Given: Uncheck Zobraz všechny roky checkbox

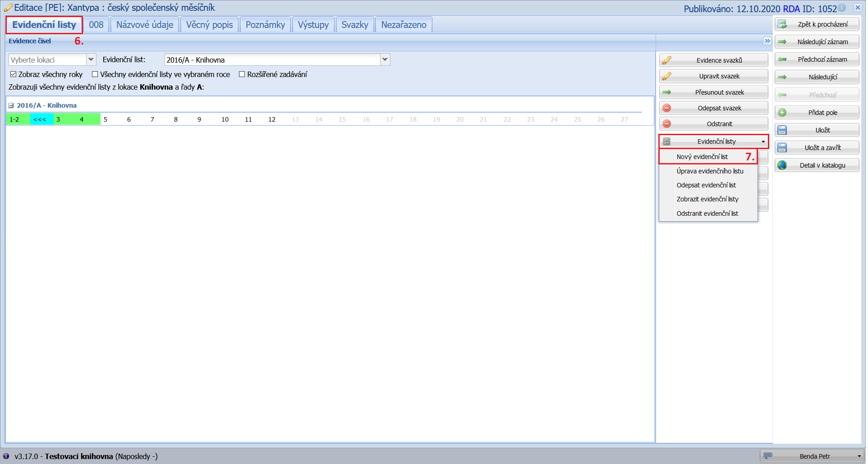Looking at the screenshot, I should [14, 74].
